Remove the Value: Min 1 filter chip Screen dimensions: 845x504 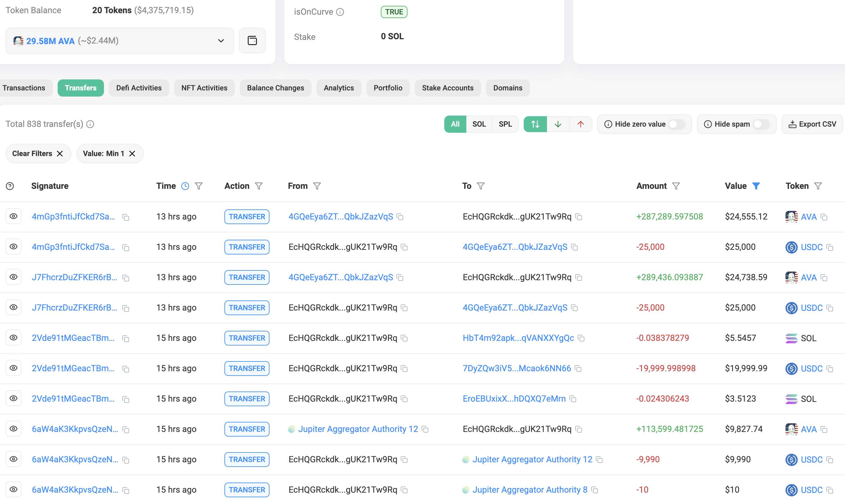[x=132, y=154]
